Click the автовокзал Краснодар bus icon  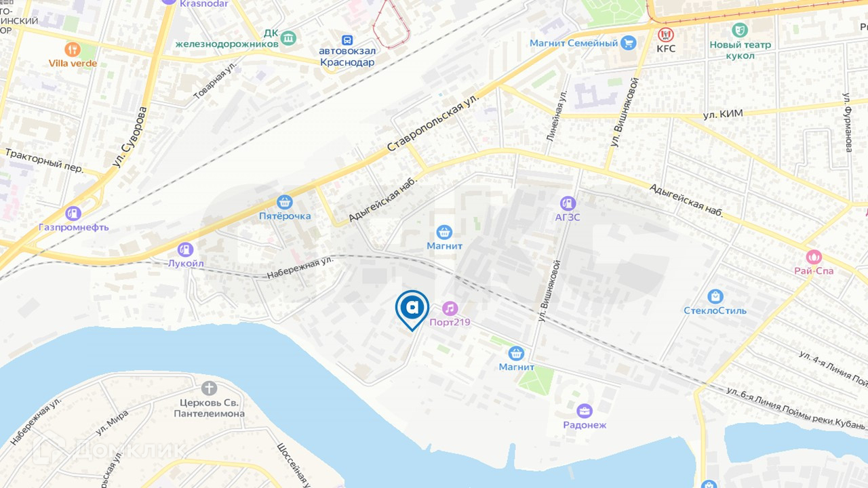347,41
